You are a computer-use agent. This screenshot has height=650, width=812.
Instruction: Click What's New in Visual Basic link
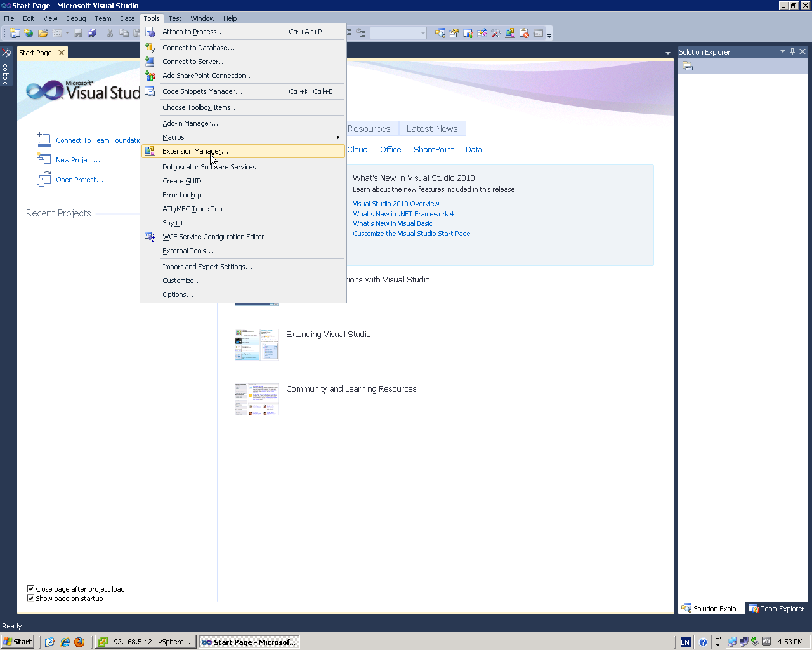pyautogui.click(x=393, y=223)
